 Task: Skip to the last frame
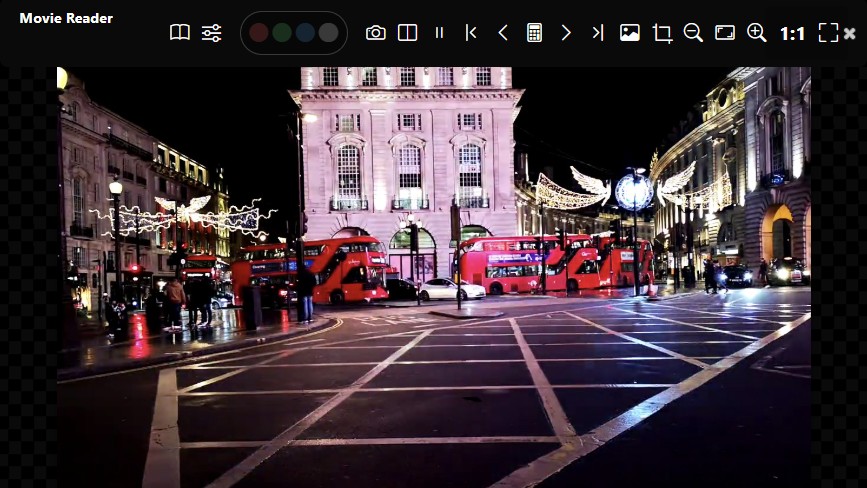click(x=598, y=33)
